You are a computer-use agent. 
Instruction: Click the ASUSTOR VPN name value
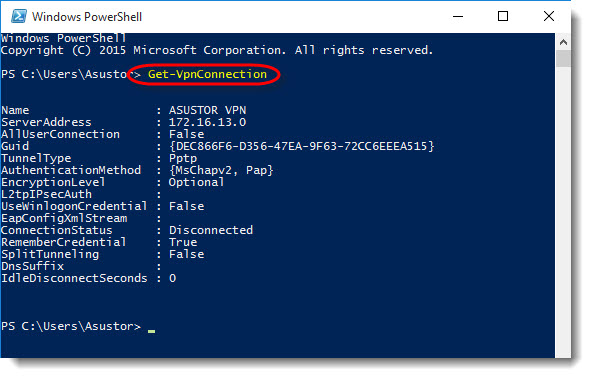(207, 110)
